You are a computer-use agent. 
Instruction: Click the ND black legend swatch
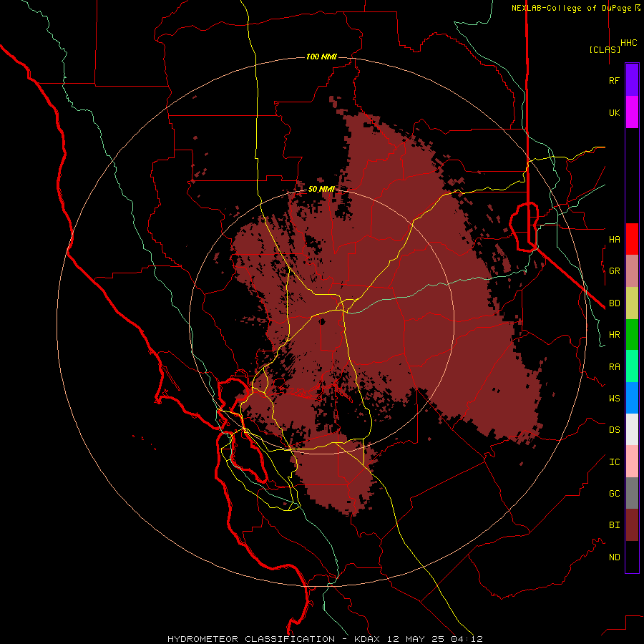coord(632,557)
